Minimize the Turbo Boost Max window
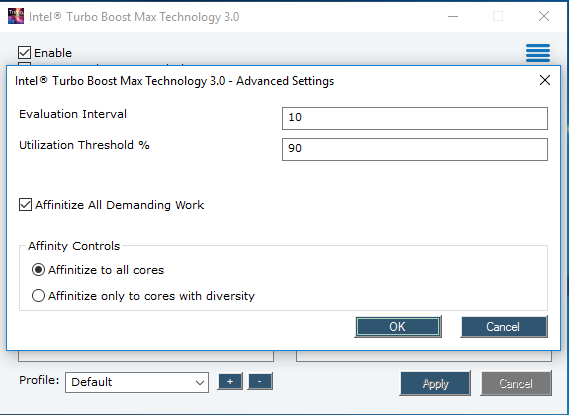The height and width of the screenshot is (415, 569). (453, 16)
